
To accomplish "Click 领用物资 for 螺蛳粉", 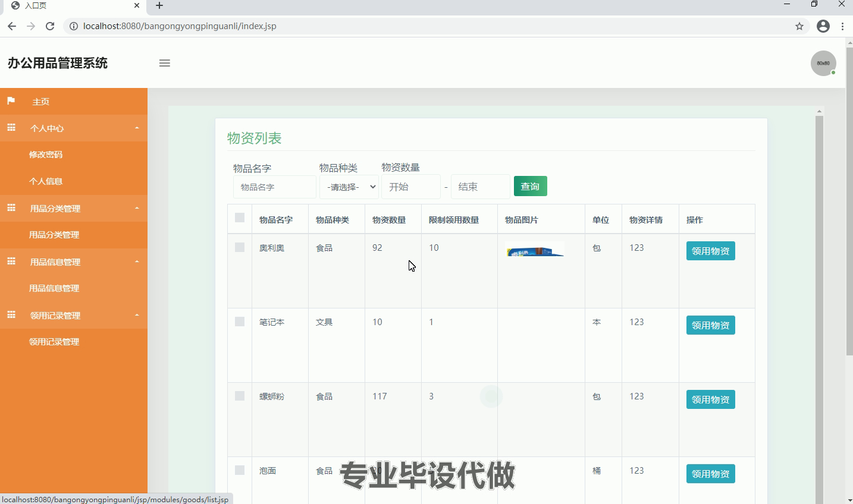I will point(710,399).
